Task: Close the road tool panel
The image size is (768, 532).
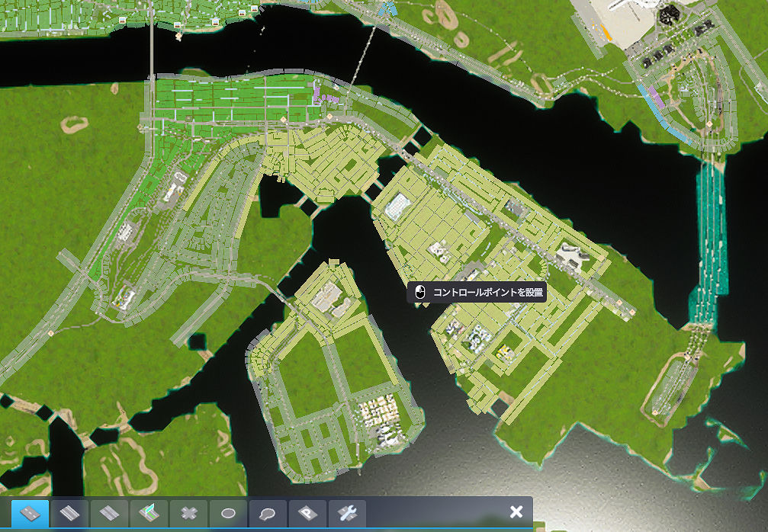Action: (516, 511)
